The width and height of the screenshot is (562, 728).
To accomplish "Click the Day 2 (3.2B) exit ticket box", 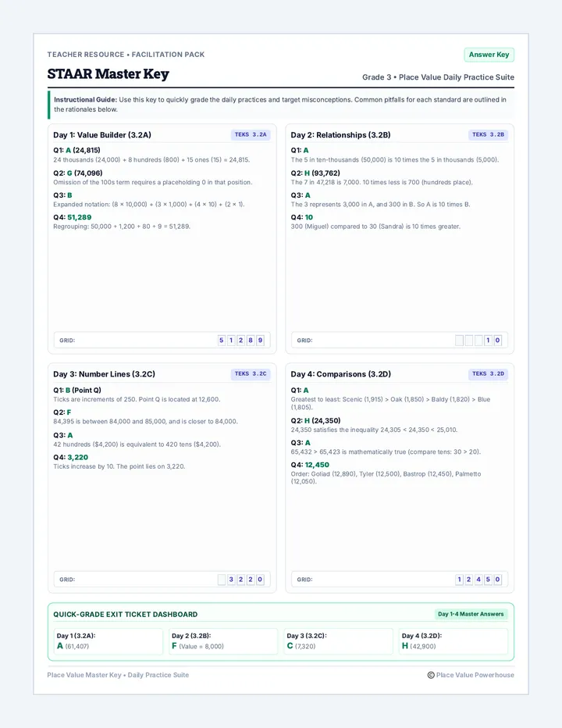I will pos(223,641).
